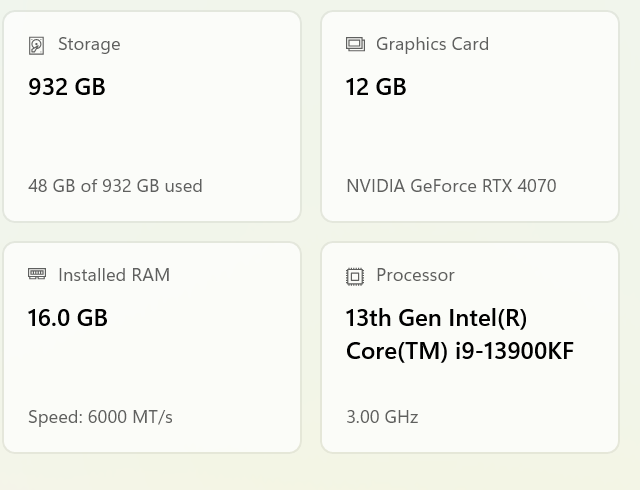
Task: Click the Speed: 6000 MT/s text
Action: click(100, 417)
